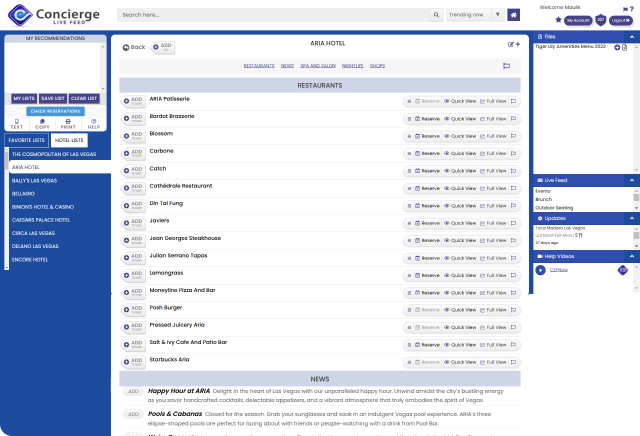Image resolution: width=640 pixels, height=436 pixels.
Task: Reserve a table at Carbone
Action: 427,153
